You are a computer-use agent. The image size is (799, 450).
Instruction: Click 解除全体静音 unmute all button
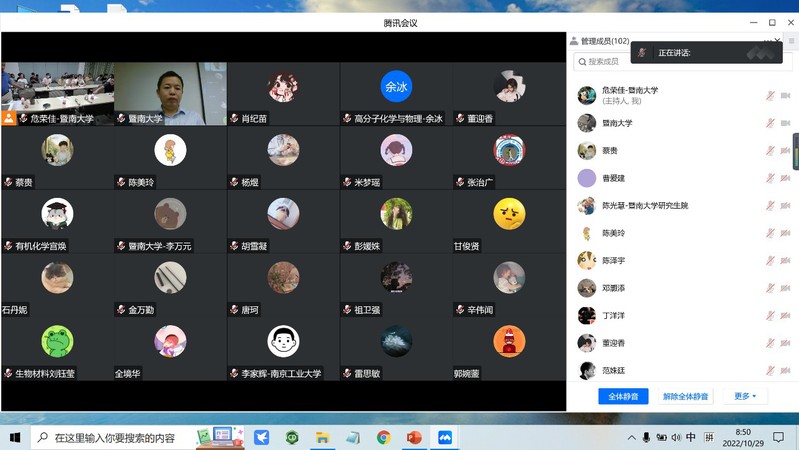(x=685, y=396)
